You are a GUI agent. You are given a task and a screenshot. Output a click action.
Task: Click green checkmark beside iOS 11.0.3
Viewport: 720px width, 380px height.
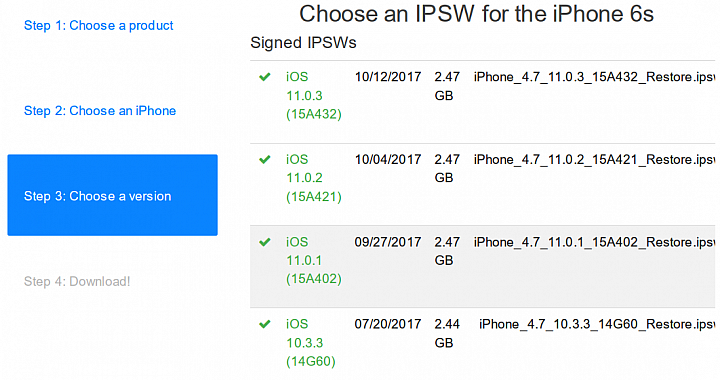point(264,77)
